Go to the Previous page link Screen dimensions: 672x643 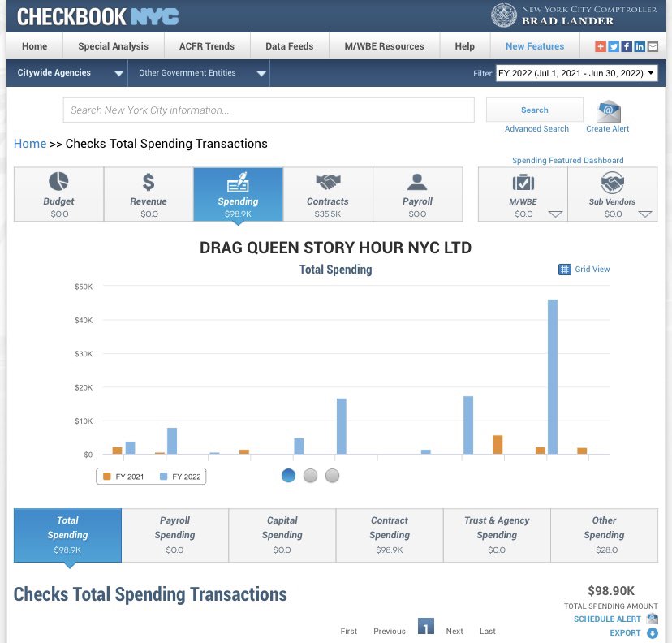[389, 631]
